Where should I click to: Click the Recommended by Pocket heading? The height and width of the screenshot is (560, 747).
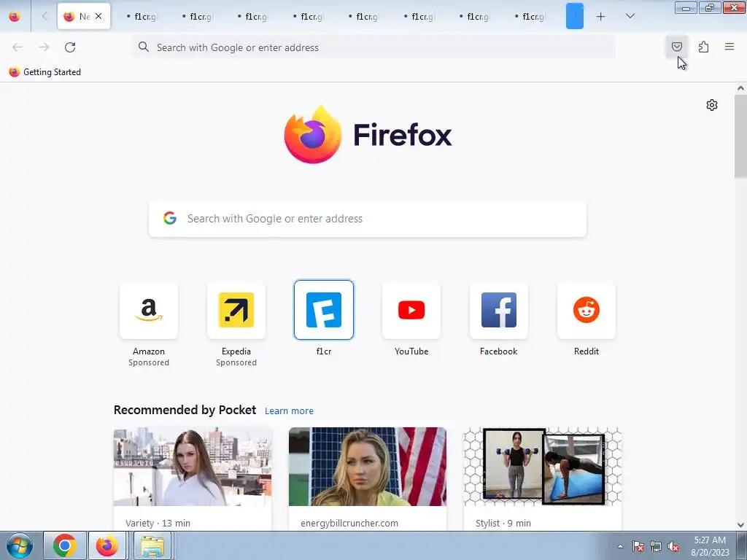tap(185, 410)
